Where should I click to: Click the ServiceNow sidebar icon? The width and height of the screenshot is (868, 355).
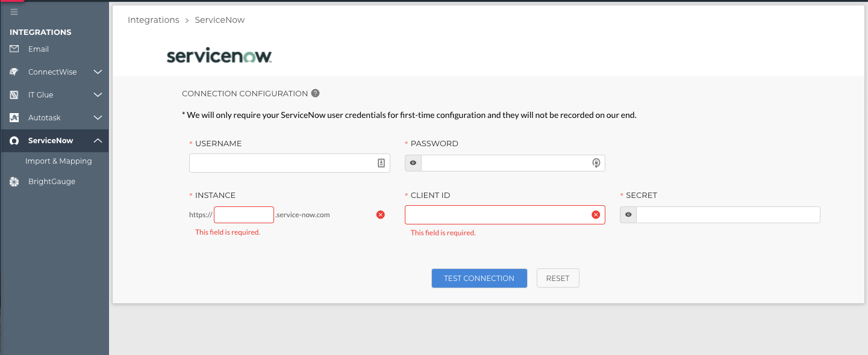[x=14, y=141]
